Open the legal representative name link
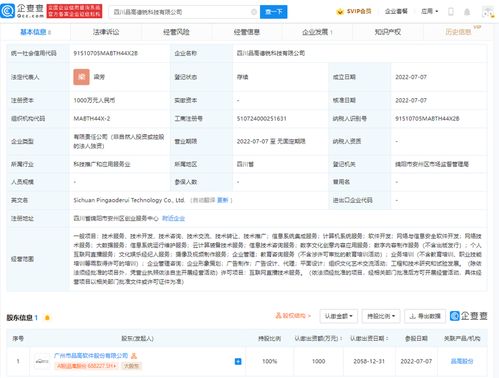 tap(99, 77)
